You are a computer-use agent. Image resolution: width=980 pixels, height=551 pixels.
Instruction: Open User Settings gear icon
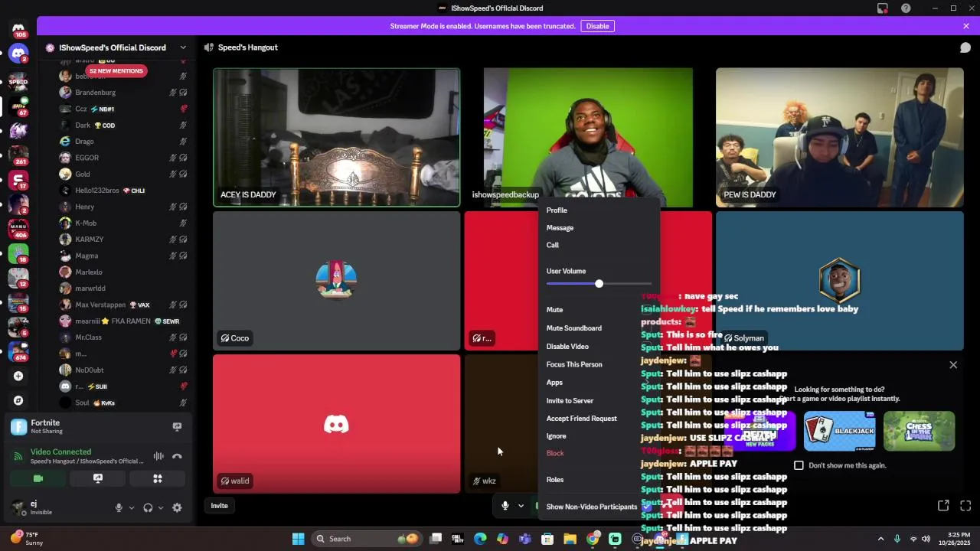tap(177, 507)
